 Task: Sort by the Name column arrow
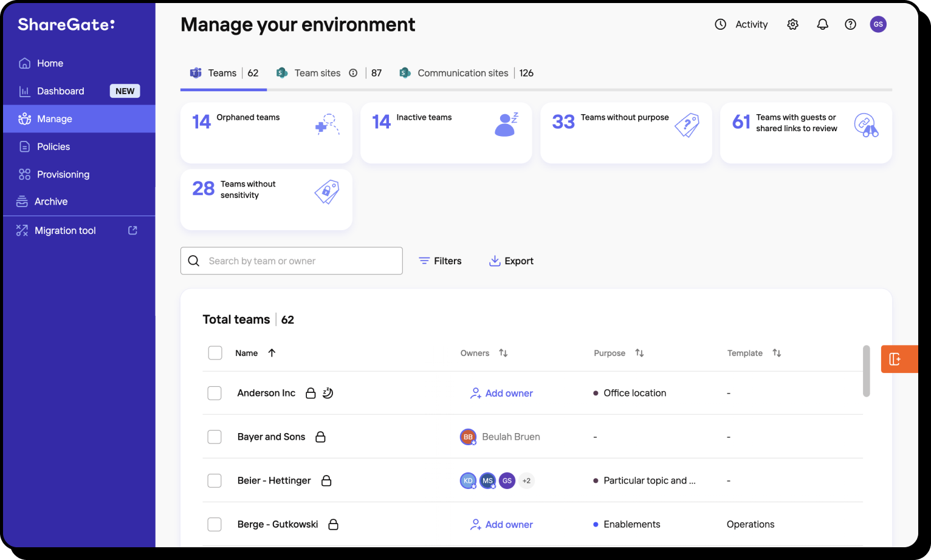pyautogui.click(x=272, y=353)
